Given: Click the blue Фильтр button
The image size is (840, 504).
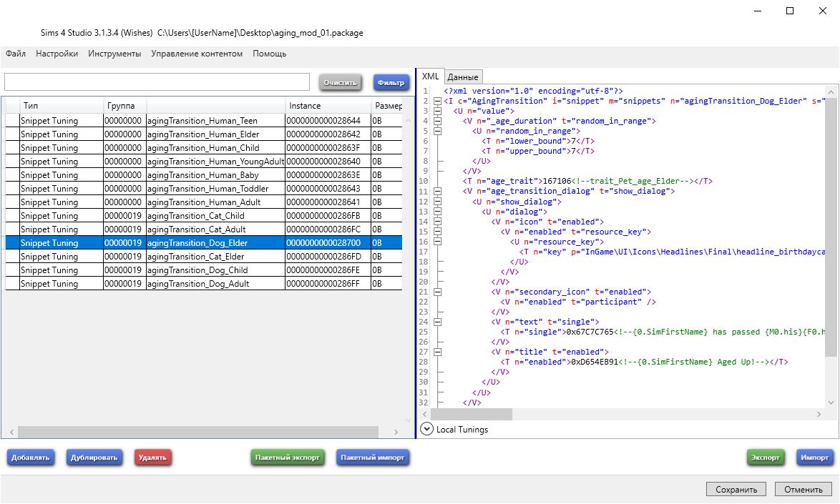Looking at the screenshot, I should click(x=391, y=82).
